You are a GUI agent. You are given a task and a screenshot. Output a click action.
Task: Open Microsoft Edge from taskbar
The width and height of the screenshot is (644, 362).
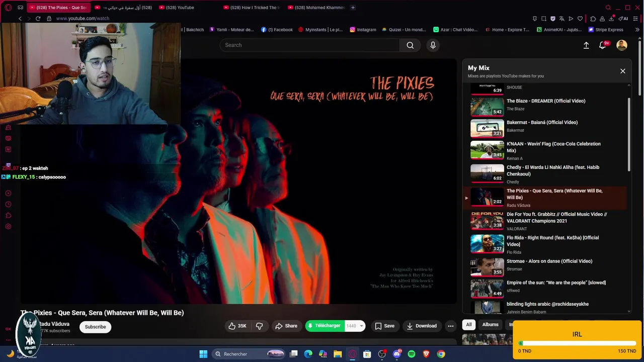click(308, 354)
